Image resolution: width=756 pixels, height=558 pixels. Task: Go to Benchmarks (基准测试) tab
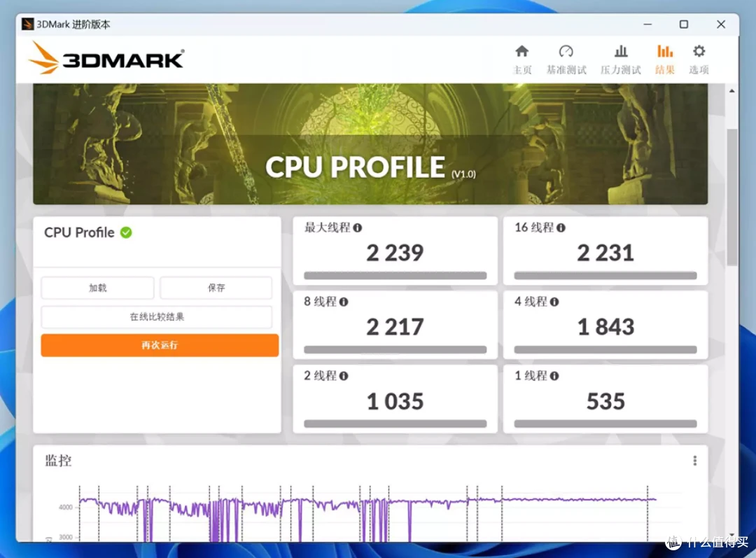coord(566,60)
